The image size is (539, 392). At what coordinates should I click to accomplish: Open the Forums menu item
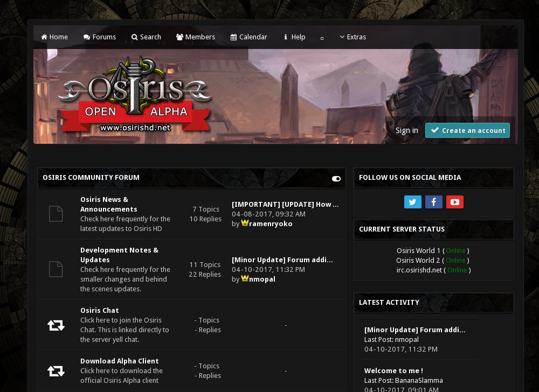coord(100,37)
